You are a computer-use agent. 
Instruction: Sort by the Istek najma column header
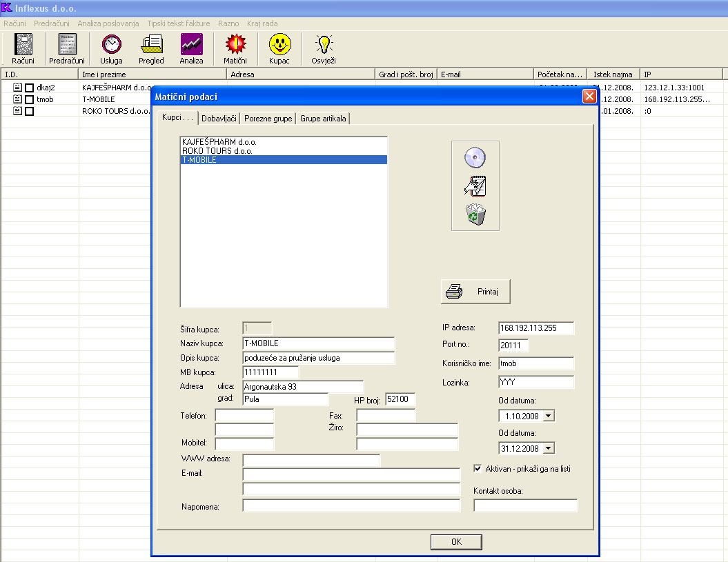point(613,74)
